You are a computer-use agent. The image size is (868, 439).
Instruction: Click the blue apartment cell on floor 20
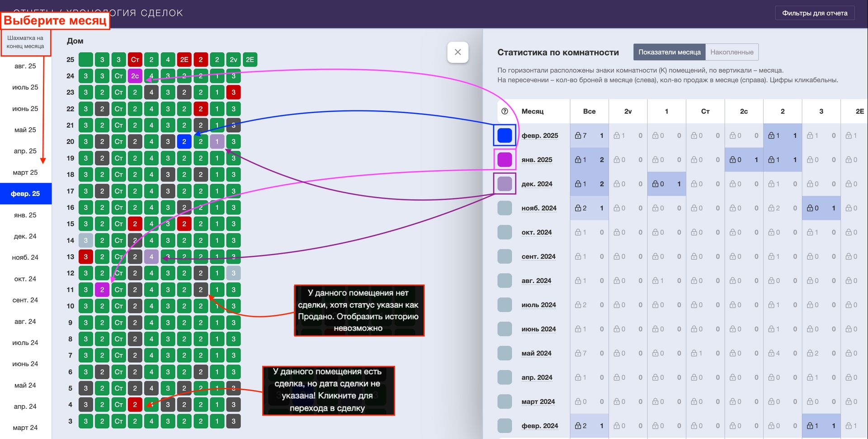pos(184,142)
